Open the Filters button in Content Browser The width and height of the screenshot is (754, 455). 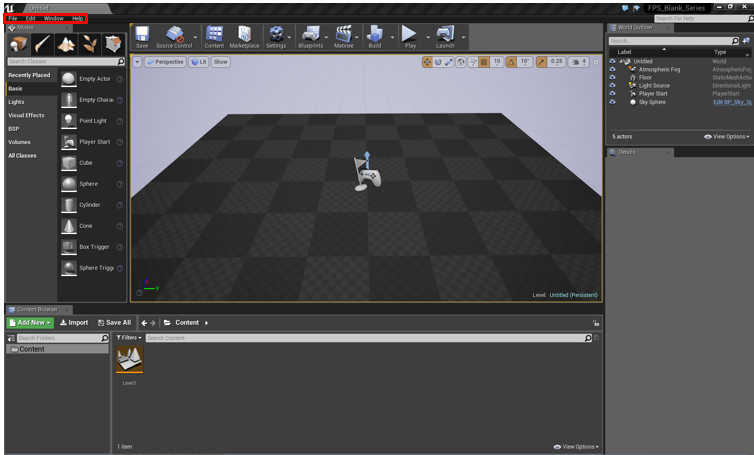129,338
